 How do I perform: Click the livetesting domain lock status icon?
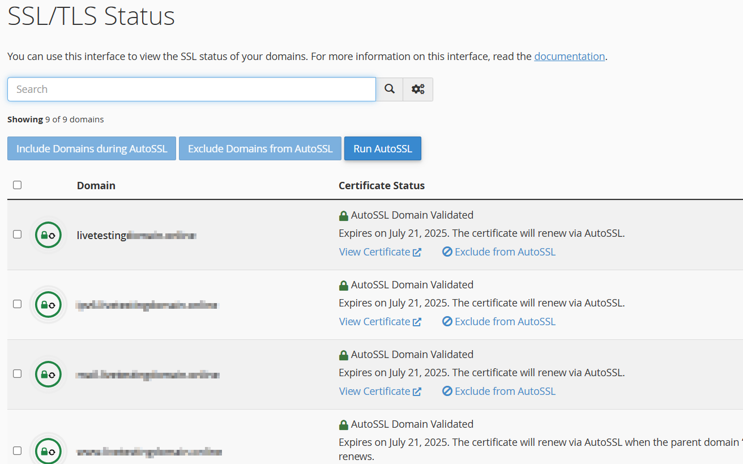[x=48, y=235]
